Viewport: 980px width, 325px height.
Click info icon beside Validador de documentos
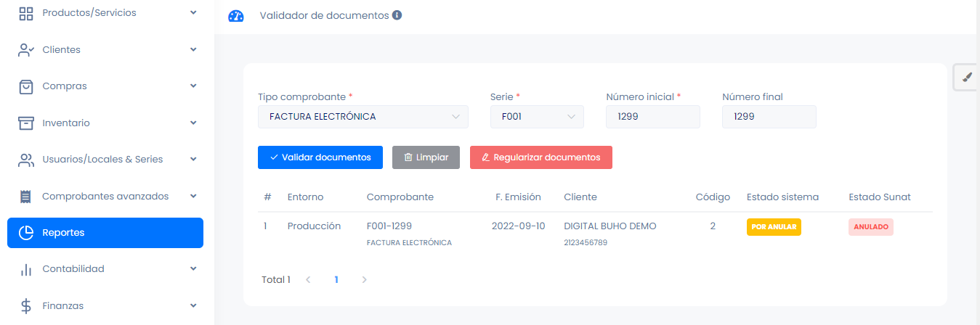(x=397, y=15)
